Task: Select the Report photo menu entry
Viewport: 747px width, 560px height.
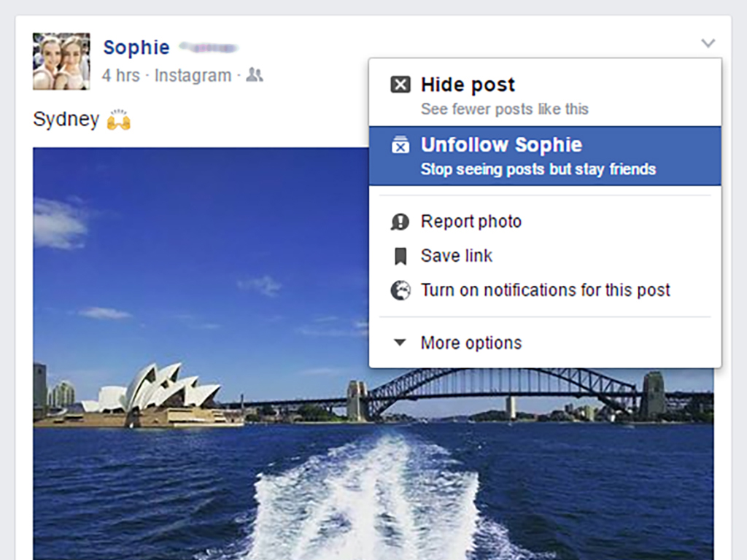Action: pyautogui.click(x=471, y=222)
